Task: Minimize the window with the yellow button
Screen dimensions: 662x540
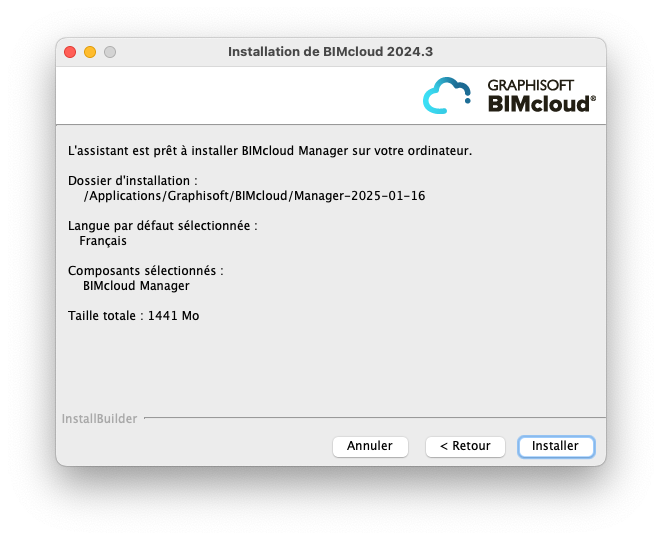Action: click(90, 52)
